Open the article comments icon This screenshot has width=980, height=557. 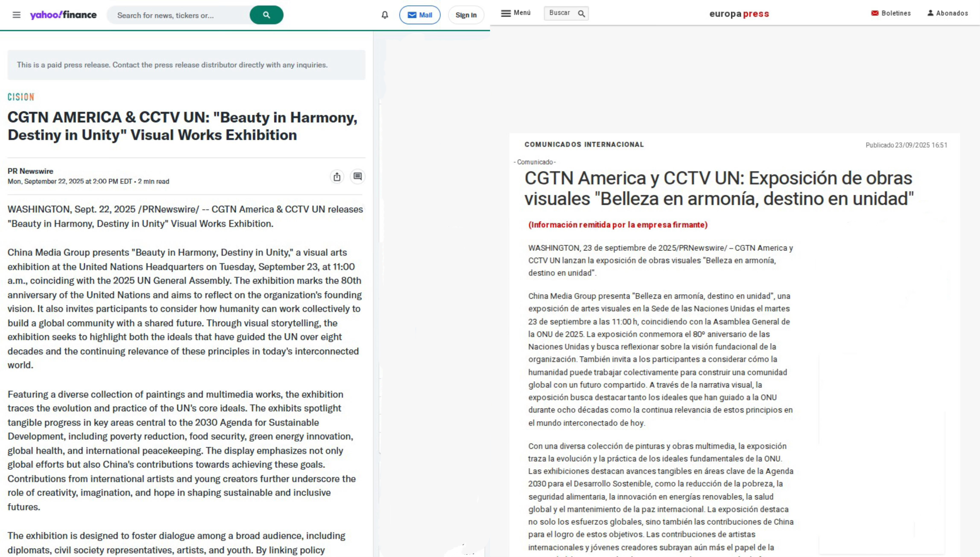[x=358, y=176]
